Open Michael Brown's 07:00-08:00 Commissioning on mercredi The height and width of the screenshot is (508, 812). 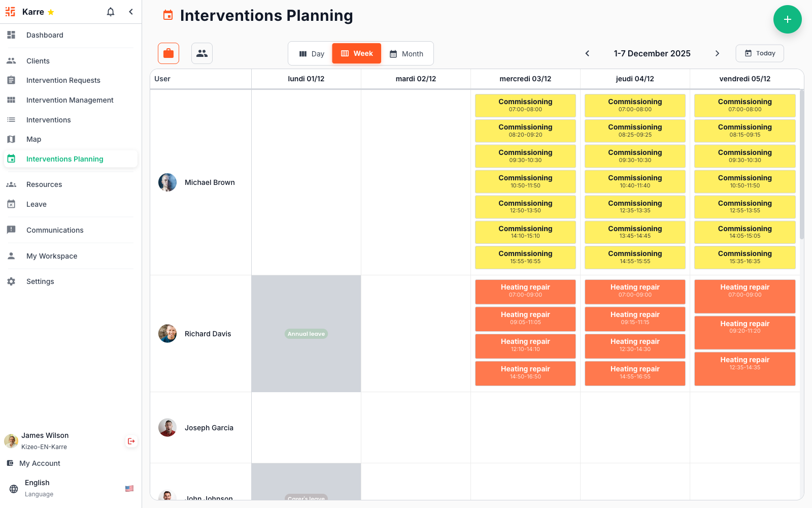525,105
